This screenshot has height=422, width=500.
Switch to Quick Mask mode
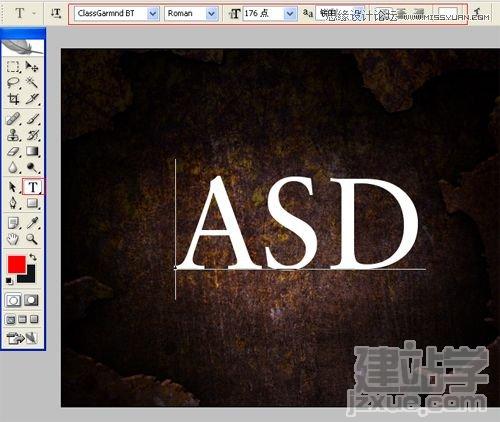31,300
